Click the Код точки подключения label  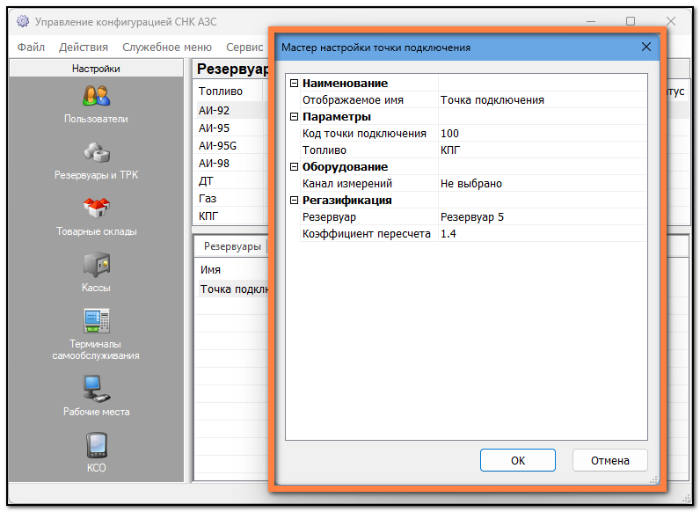tap(364, 133)
